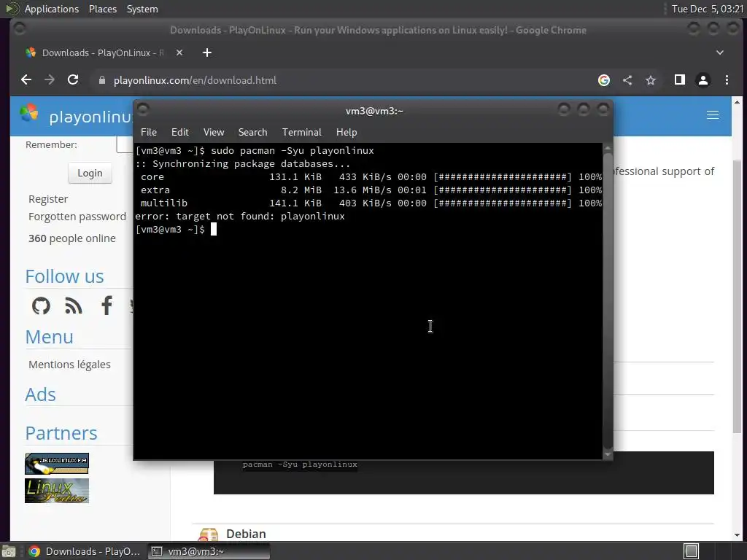The image size is (747, 560).
Task: Open terminal View menu
Action: click(214, 133)
